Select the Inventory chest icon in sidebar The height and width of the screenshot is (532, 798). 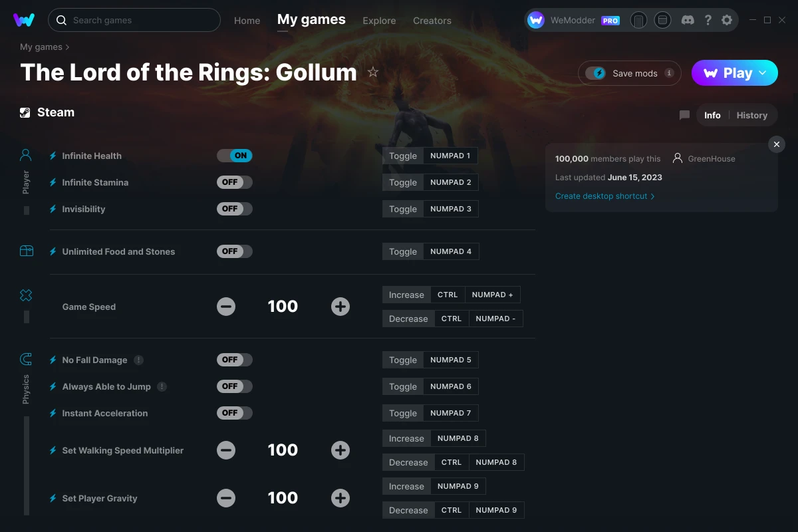26,251
